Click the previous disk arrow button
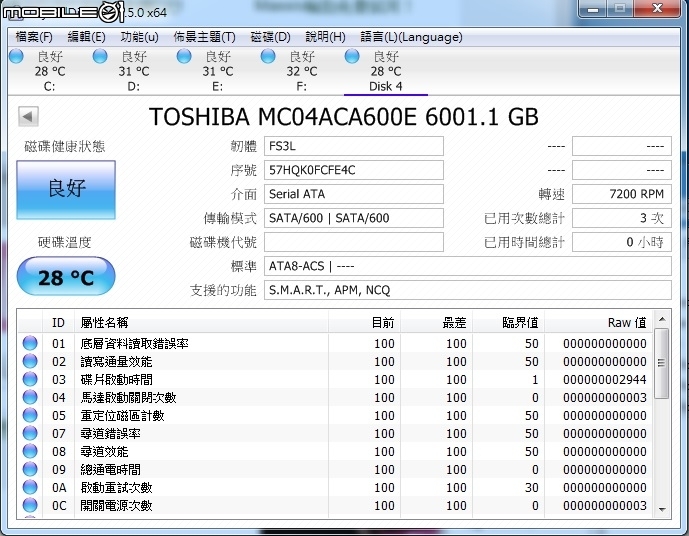The width and height of the screenshot is (689, 536). 28,117
